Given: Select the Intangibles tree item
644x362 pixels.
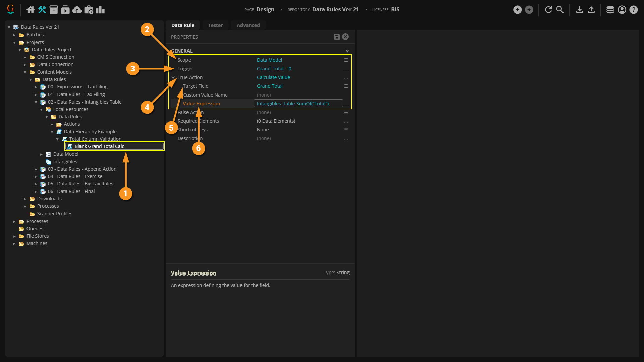Looking at the screenshot, I should coord(65,162).
